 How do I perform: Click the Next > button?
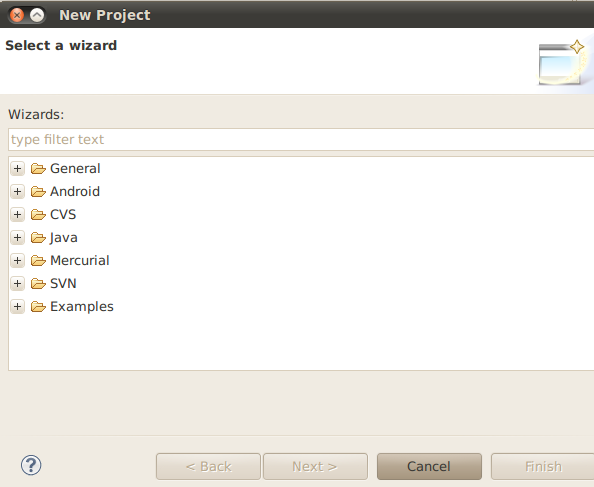[x=315, y=467]
